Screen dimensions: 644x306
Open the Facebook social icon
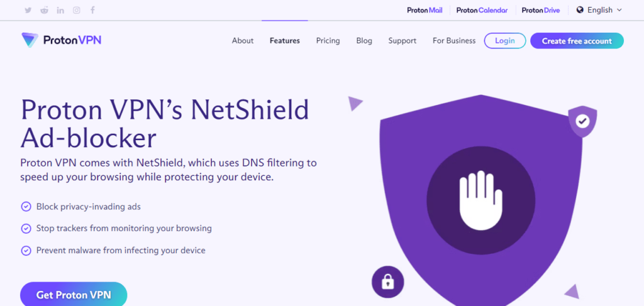click(x=92, y=10)
